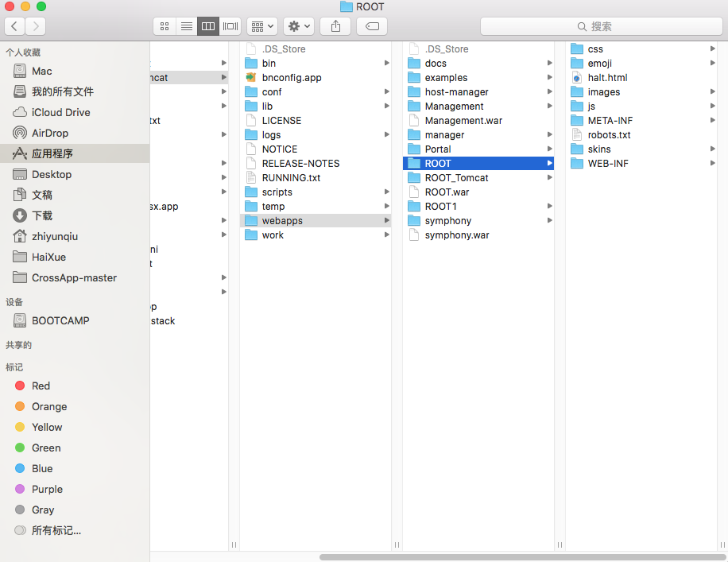Click the Share toolbar button
Image resolution: width=728 pixels, height=562 pixels.
(x=335, y=26)
